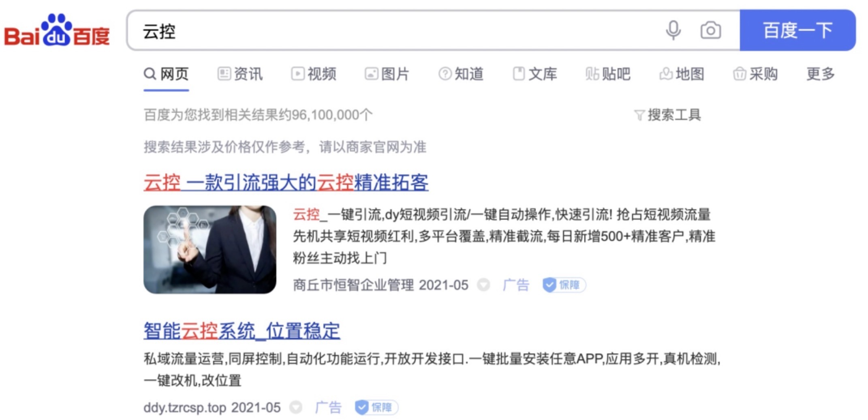Expand dropdown arrow beside 商丘市恒智企业管理 2021-05
The image size is (868, 420).
[x=483, y=285]
